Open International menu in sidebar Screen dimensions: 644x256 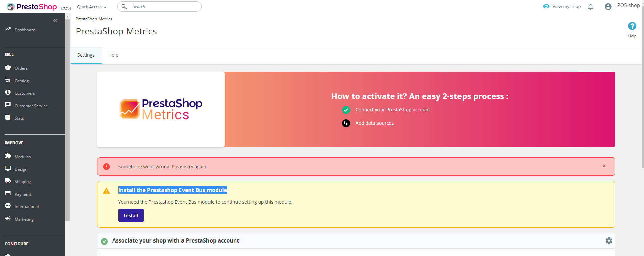point(27,207)
